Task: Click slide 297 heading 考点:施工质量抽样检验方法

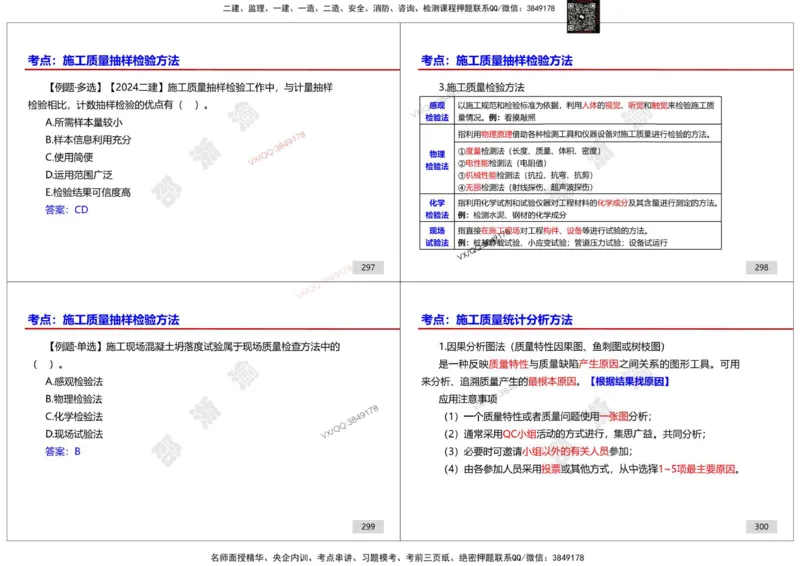Action: click(x=104, y=61)
